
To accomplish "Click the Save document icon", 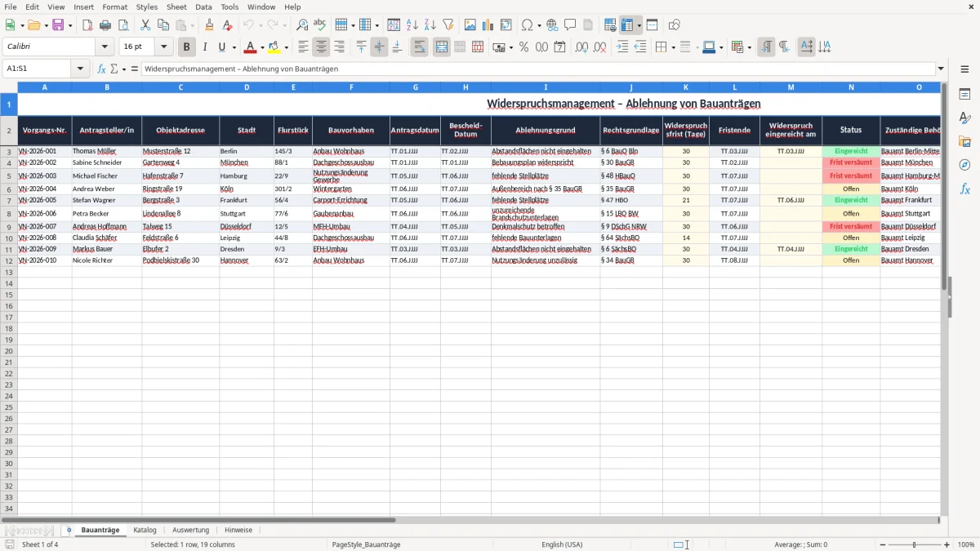I will (57, 25).
